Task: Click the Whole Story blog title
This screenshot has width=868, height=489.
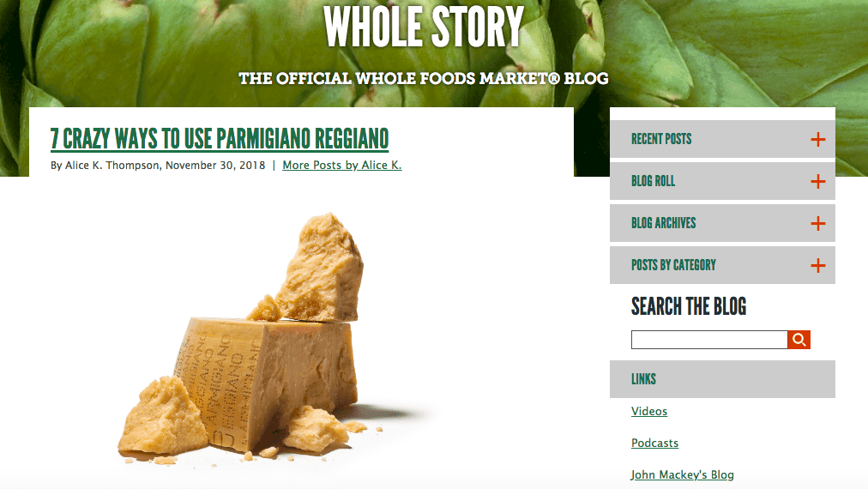Action: tap(424, 27)
